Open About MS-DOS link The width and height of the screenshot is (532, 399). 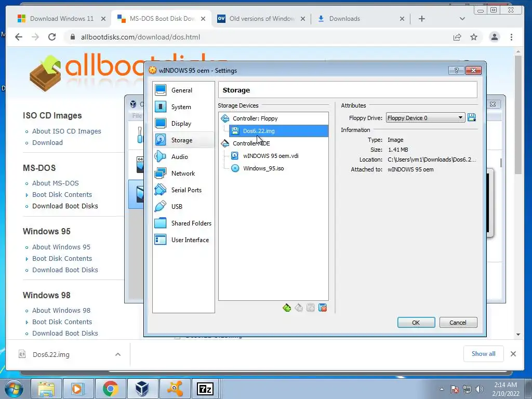coord(55,183)
